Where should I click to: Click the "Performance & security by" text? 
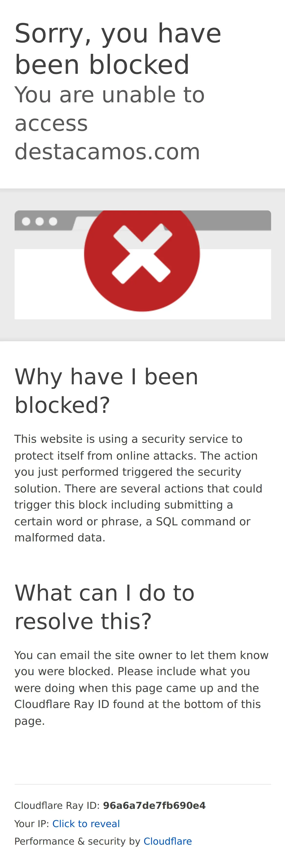(x=77, y=841)
